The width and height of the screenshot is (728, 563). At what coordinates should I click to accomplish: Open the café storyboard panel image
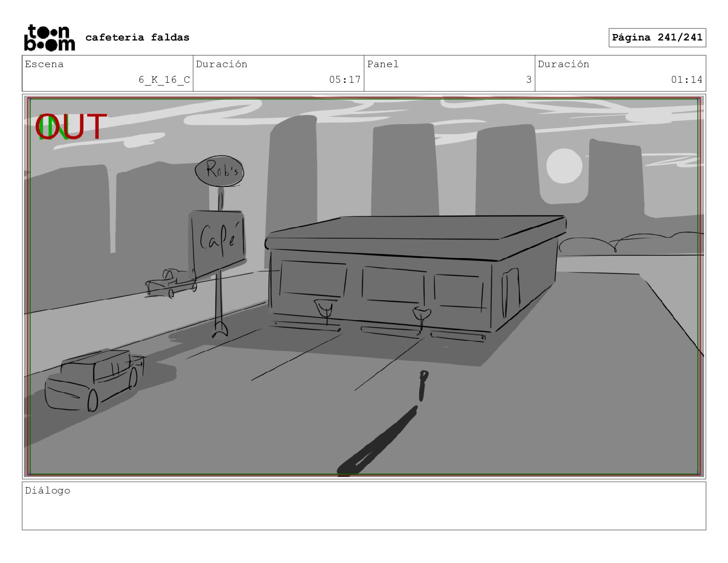[x=364, y=286]
